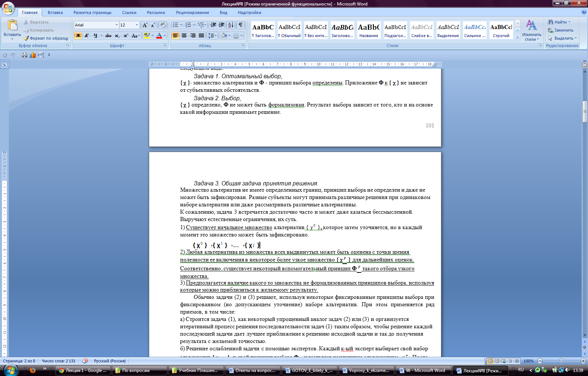
Task: Decrease paragraph indent
Action: tap(213, 25)
